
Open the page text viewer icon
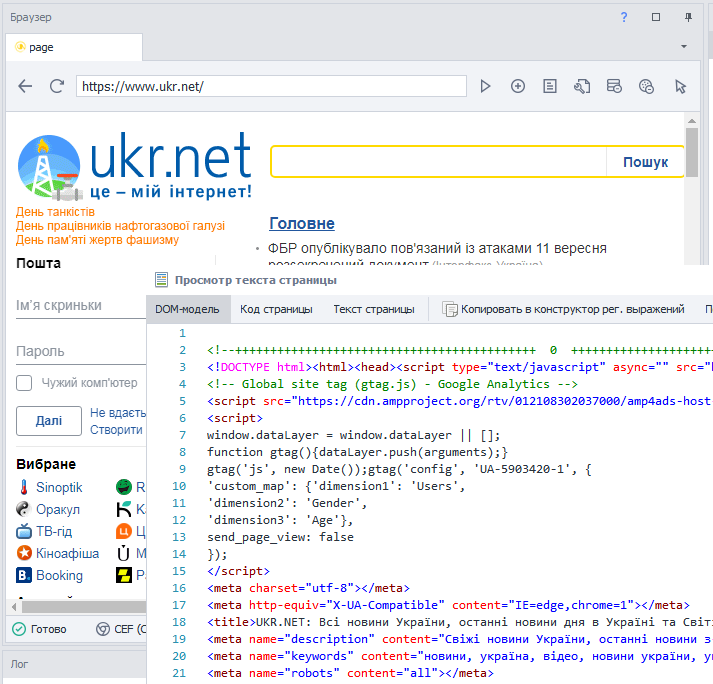click(x=550, y=86)
